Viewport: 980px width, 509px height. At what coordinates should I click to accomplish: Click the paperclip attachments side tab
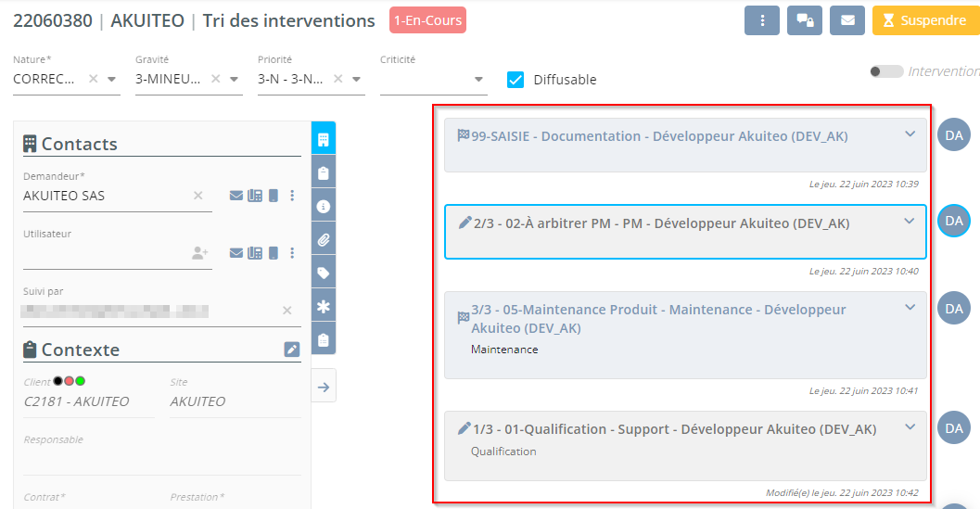click(324, 239)
